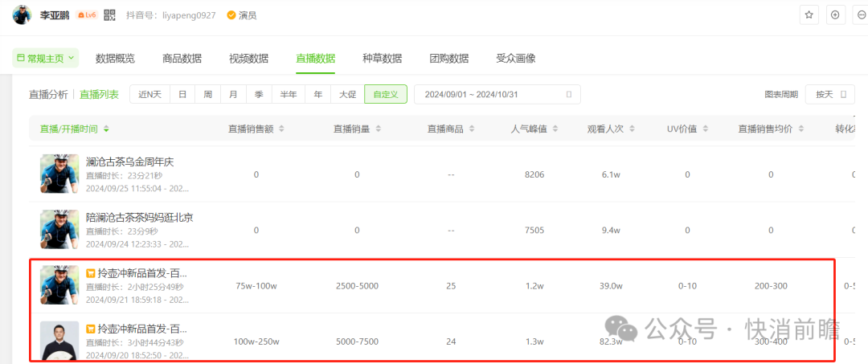
Task: Click the 100w-250w sales amount cell
Action: (x=256, y=342)
